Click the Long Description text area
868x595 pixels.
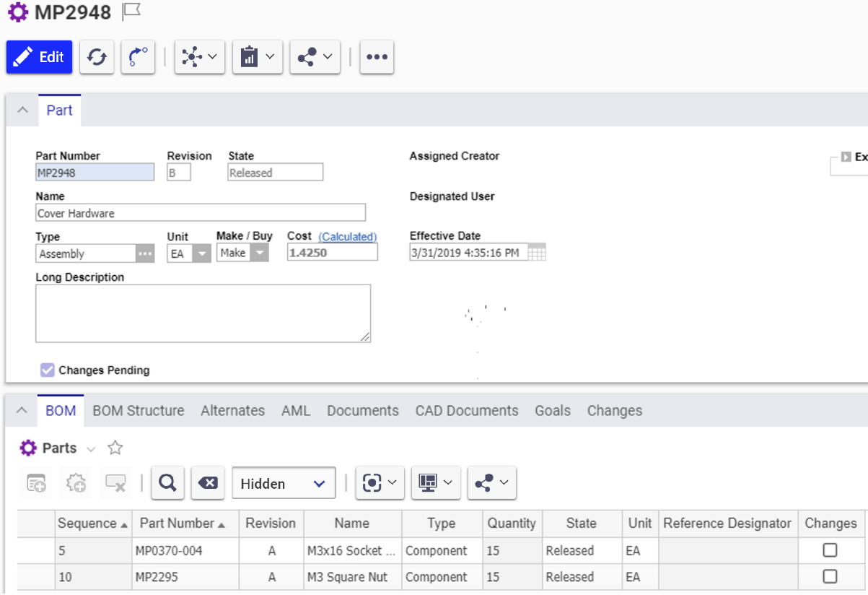pyautogui.click(x=203, y=313)
